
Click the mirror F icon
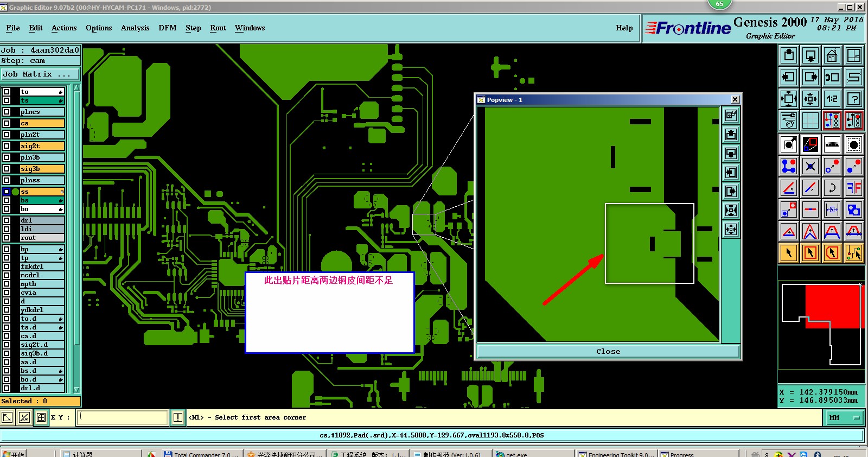tap(854, 188)
